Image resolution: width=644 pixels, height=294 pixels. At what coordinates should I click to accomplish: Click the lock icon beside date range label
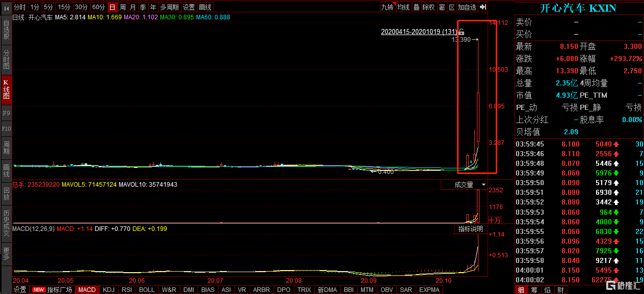point(462,32)
